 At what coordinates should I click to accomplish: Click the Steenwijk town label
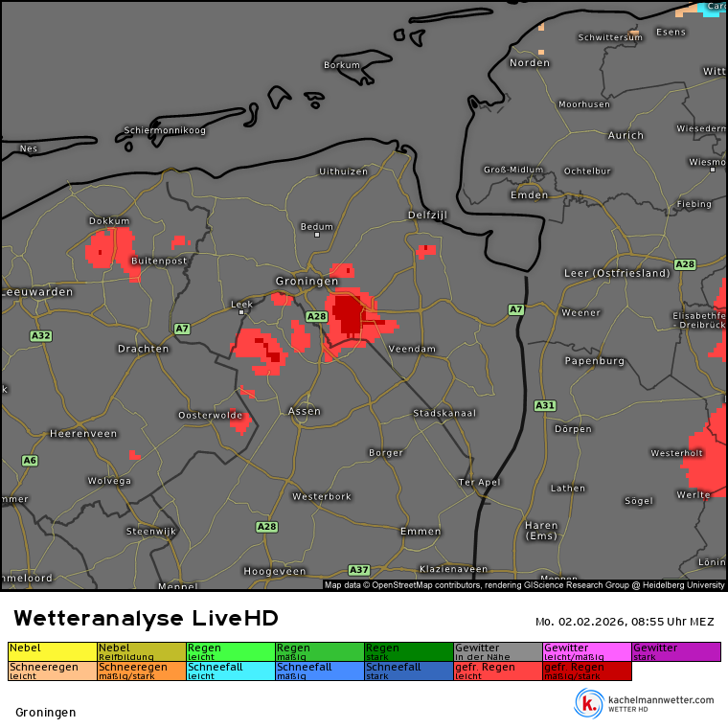point(151,532)
